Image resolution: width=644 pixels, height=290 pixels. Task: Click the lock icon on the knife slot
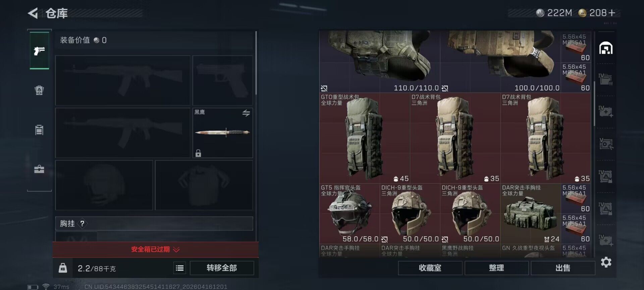(x=198, y=153)
